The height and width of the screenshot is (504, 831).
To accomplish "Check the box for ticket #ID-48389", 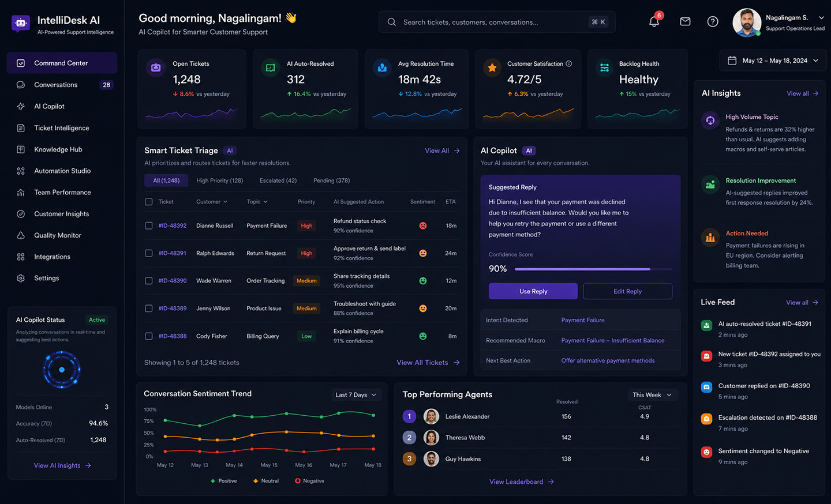I will click(x=149, y=309).
